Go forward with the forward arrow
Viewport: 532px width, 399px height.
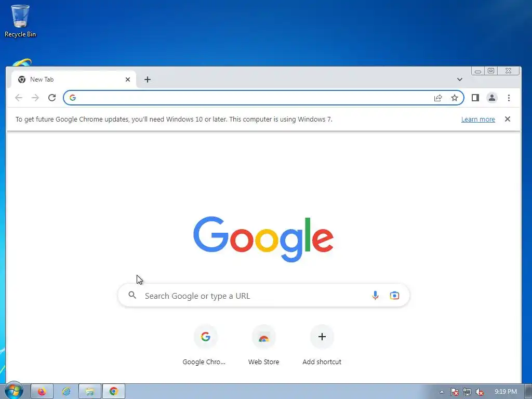(35, 98)
